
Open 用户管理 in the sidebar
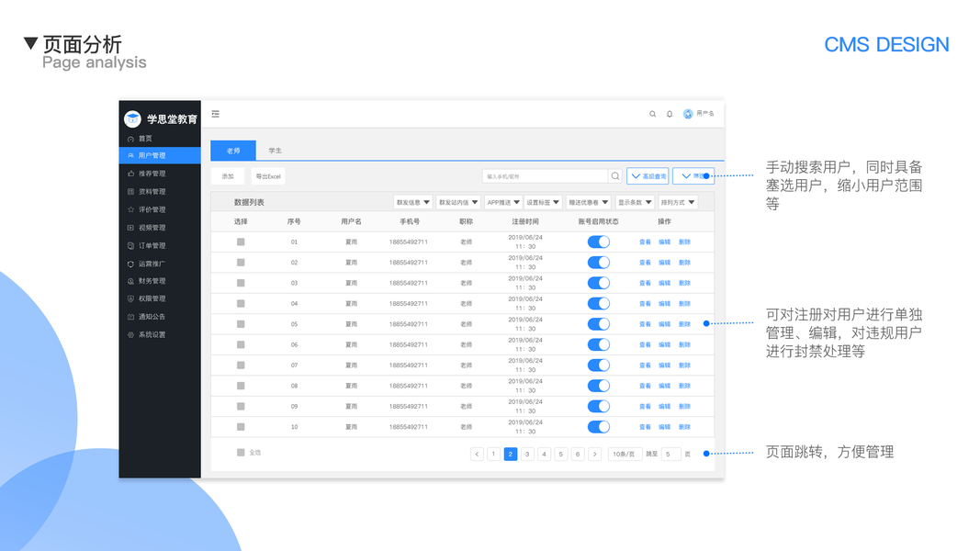click(x=160, y=155)
